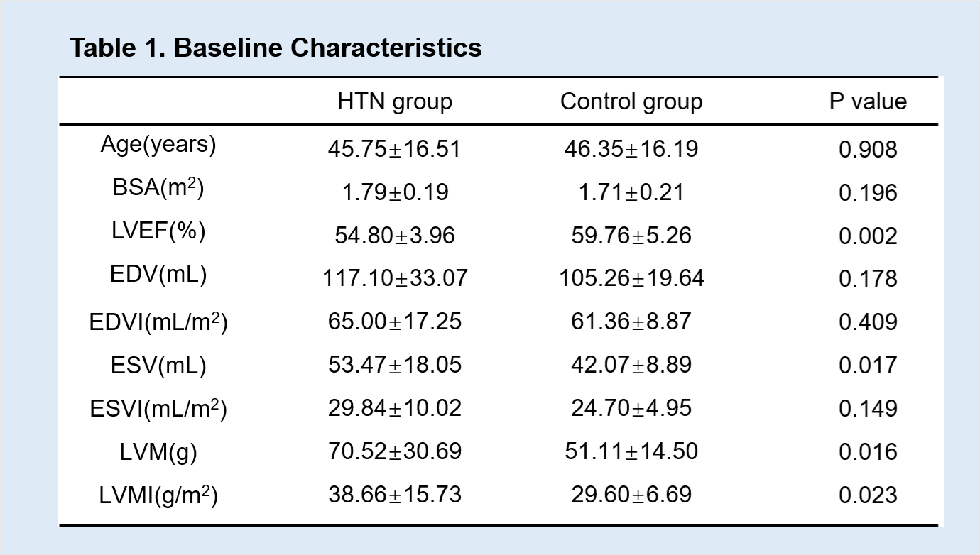Select the LVM(g) row label
The image size is (980, 555).
tap(158, 452)
